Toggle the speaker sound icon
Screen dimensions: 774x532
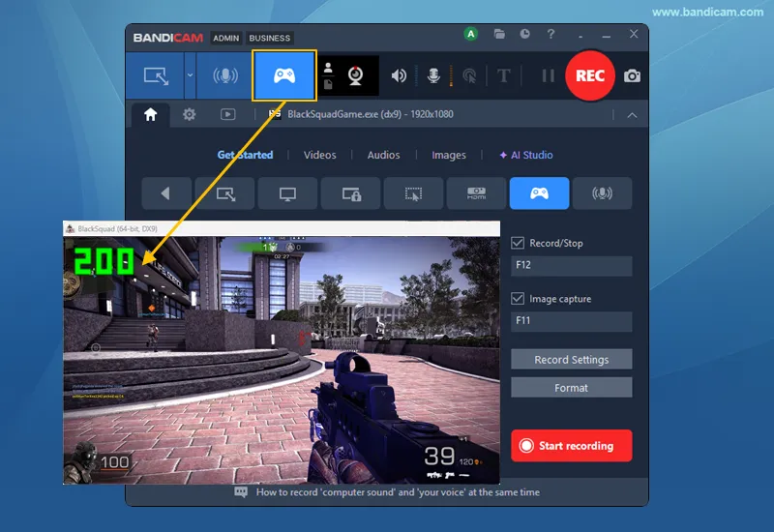pyautogui.click(x=399, y=75)
